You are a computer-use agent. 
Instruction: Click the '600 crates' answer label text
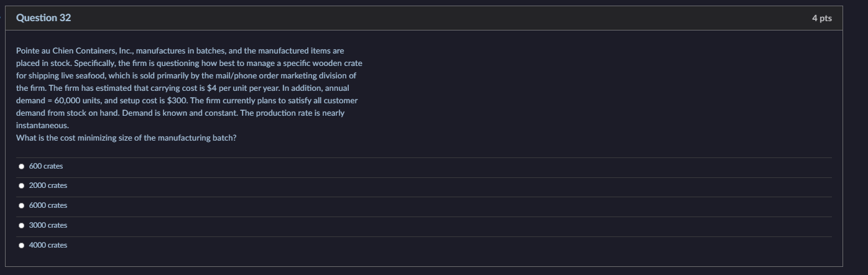pos(46,166)
